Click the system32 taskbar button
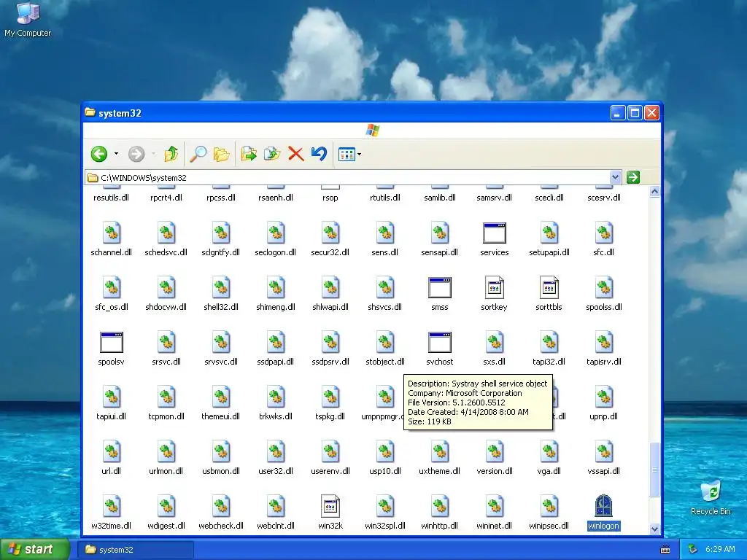This screenshot has width=747, height=560. click(136, 550)
